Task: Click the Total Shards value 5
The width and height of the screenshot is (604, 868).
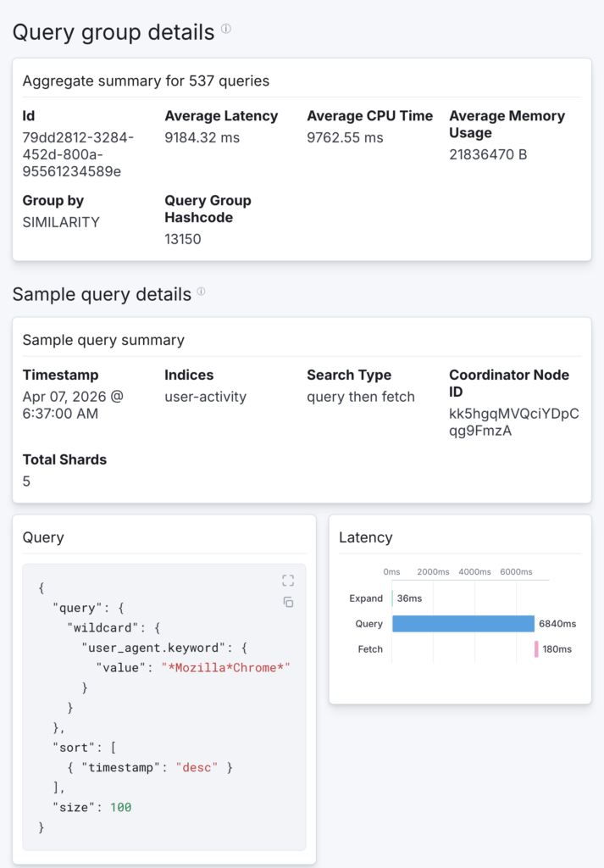Action: 26,481
